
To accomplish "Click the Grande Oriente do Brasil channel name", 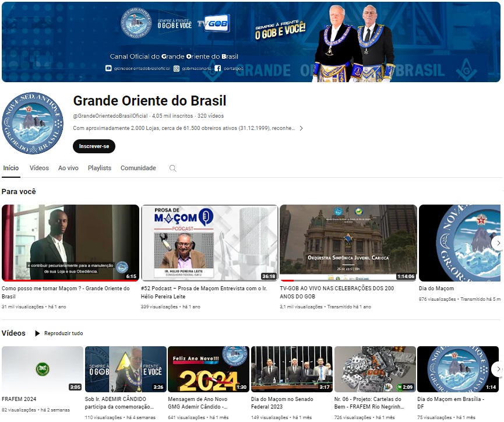I will [150, 101].
